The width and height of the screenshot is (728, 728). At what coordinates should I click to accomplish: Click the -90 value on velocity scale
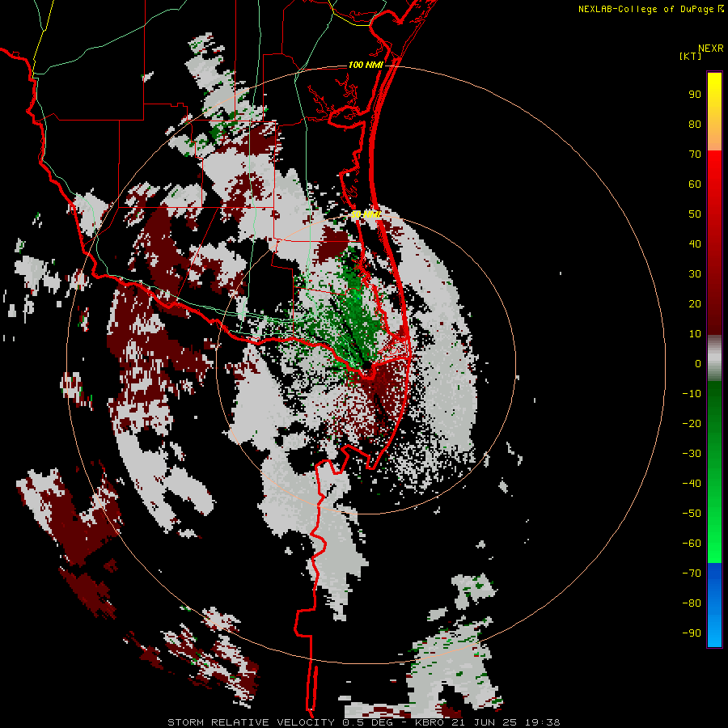click(692, 633)
